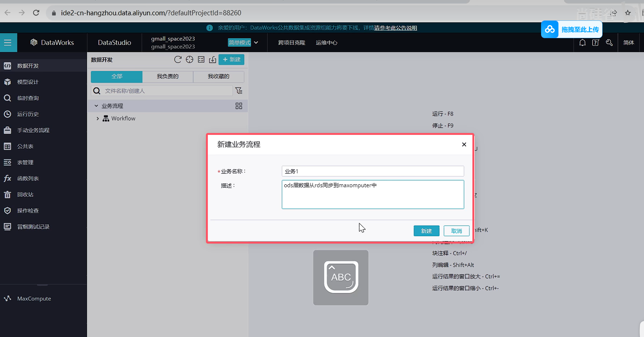Viewport: 644px width, 337px height.
Task: Open 运维中心 in top menu
Action: 326,42
